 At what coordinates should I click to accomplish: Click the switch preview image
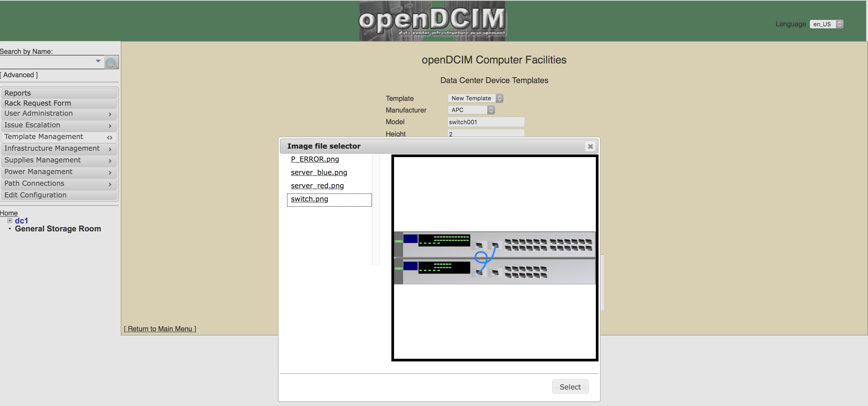pyautogui.click(x=494, y=258)
